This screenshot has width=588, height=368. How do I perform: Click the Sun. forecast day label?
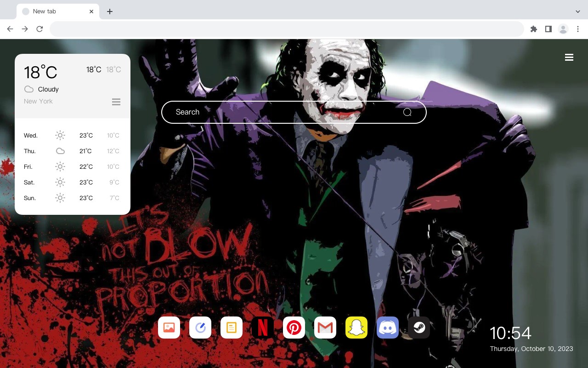click(30, 198)
